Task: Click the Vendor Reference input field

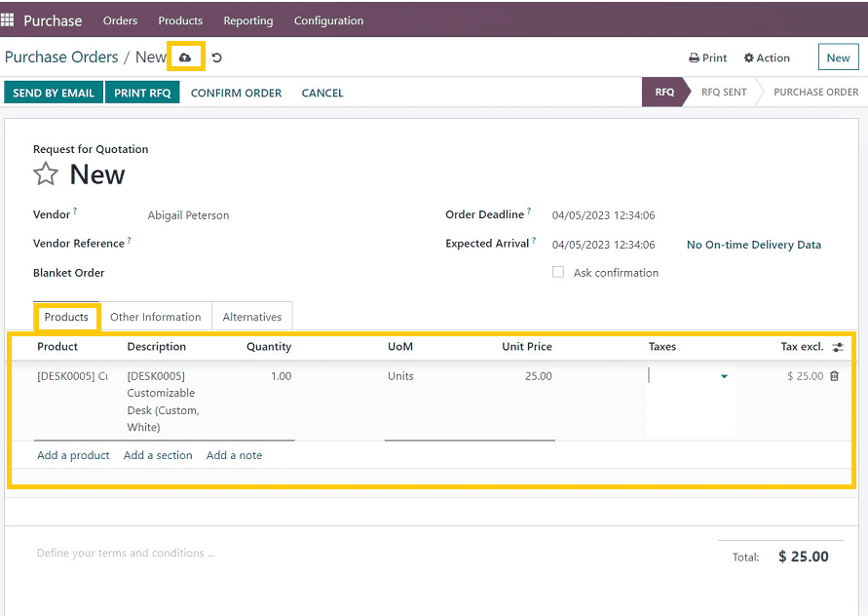Action: [x=283, y=244]
